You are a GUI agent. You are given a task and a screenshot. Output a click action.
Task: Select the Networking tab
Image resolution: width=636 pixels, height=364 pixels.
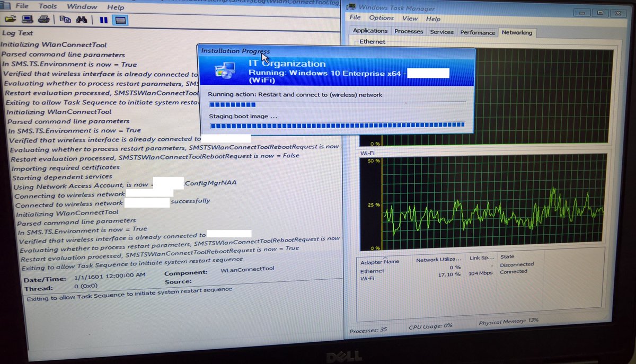(517, 33)
